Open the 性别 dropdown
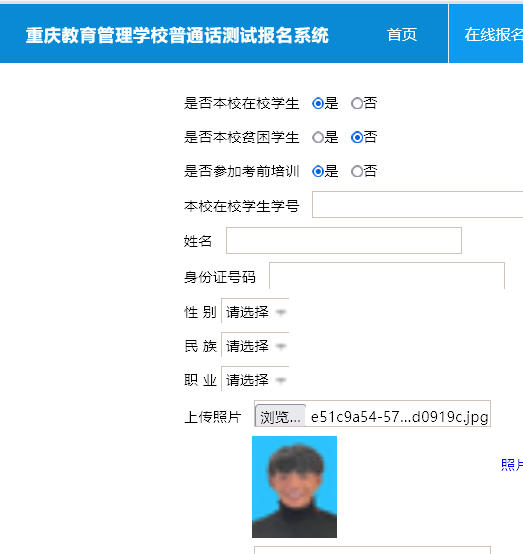523x554 pixels. (255, 311)
